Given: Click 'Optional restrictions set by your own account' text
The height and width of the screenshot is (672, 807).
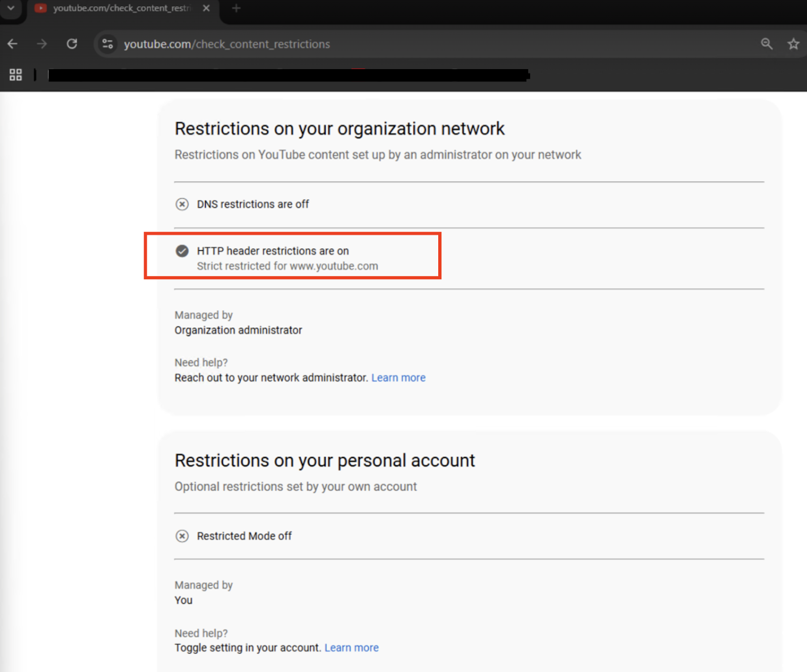Looking at the screenshot, I should [296, 486].
